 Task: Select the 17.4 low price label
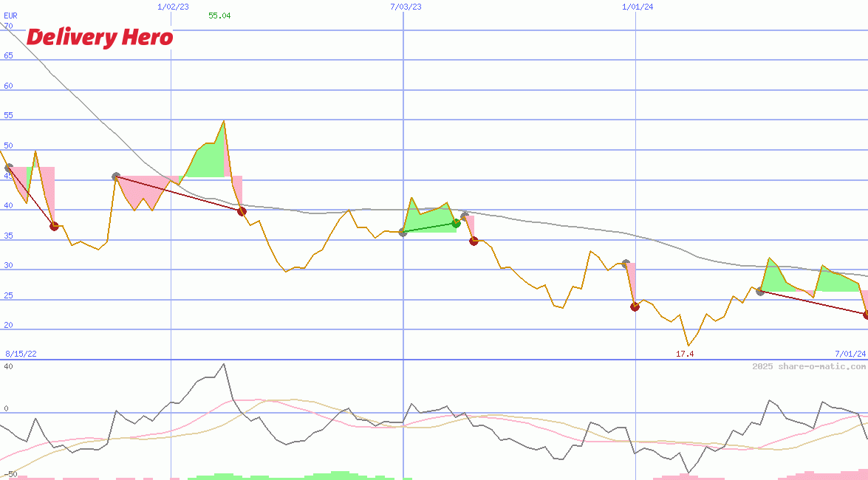tap(685, 354)
